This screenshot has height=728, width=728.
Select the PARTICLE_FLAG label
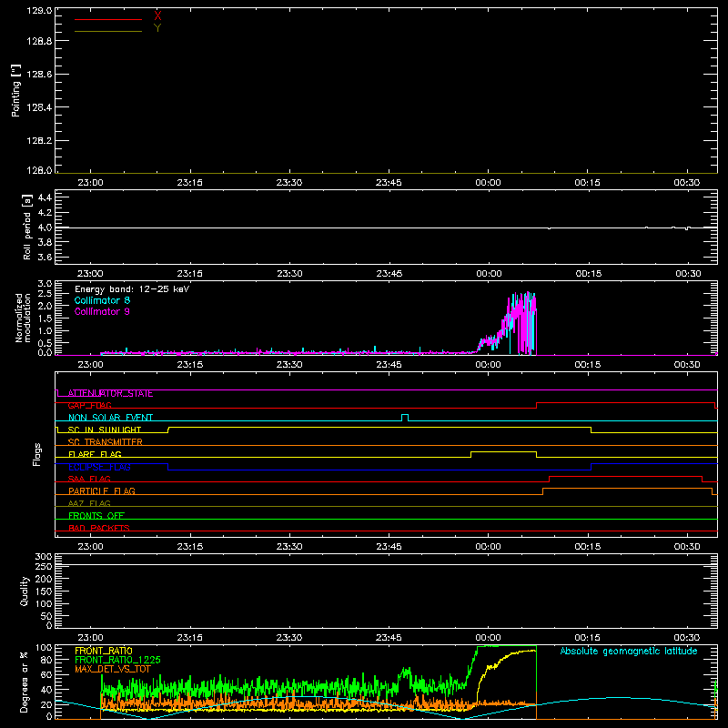click(102, 491)
